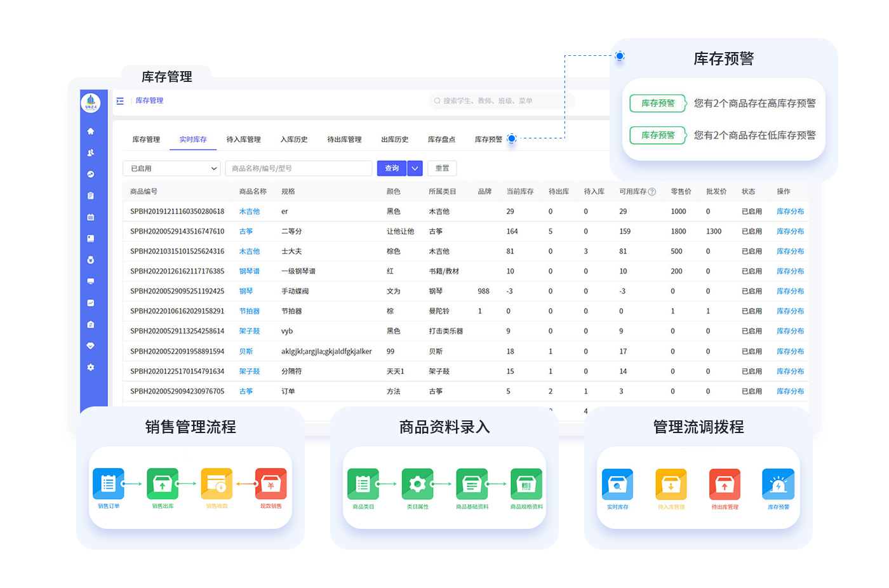
Task: Open 库存分布 link for 古筝 二等分
Action: (790, 232)
